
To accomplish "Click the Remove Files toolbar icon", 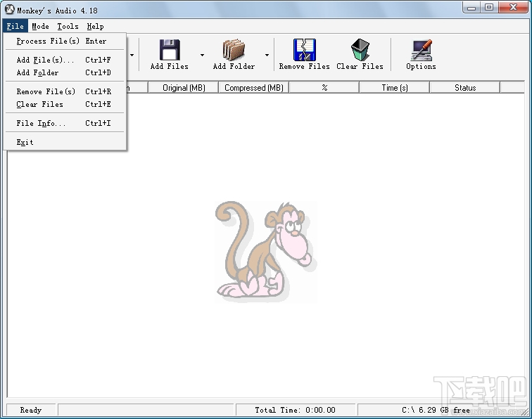I will tap(304, 50).
